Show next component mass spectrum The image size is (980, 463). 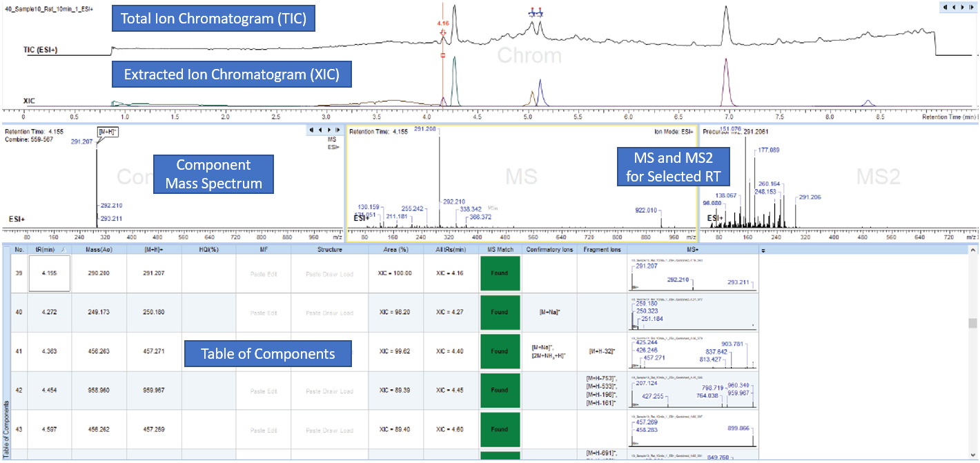(x=329, y=130)
